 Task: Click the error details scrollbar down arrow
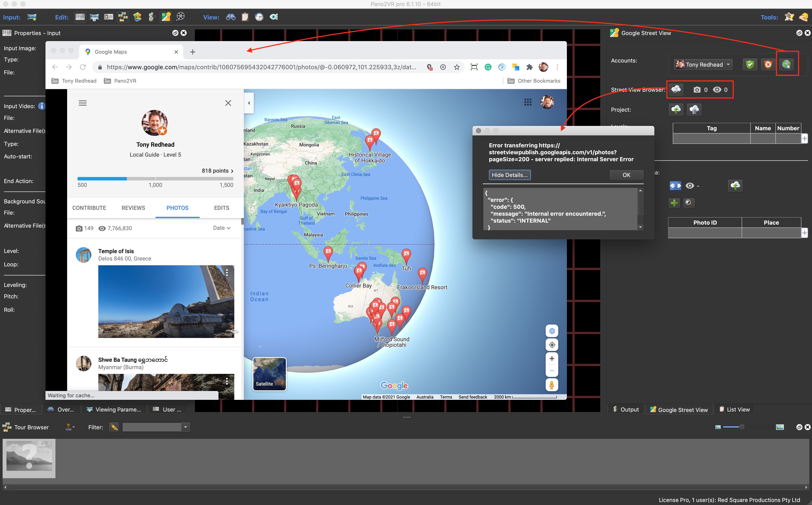[x=641, y=227]
